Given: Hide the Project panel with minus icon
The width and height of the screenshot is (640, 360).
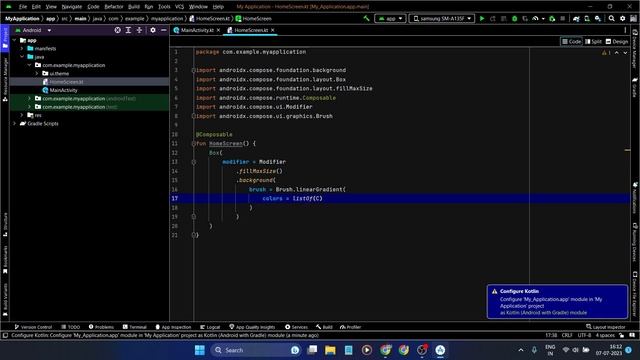Looking at the screenshot, I should [x=164, y=30].
